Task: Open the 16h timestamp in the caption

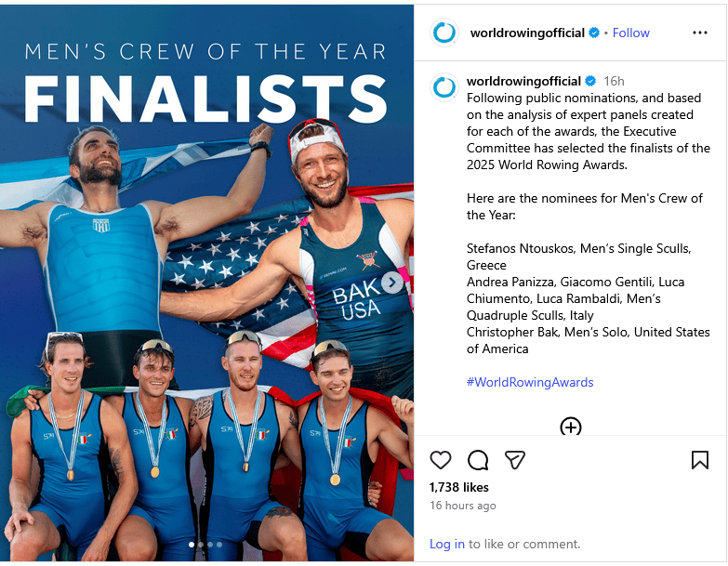Action: point(614,82)
